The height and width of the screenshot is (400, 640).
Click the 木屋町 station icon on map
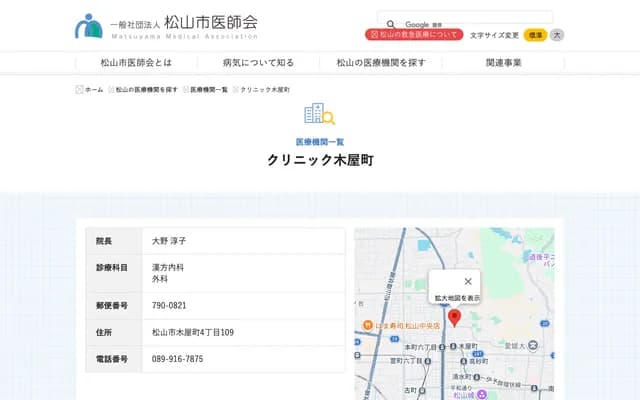[453, 346]
